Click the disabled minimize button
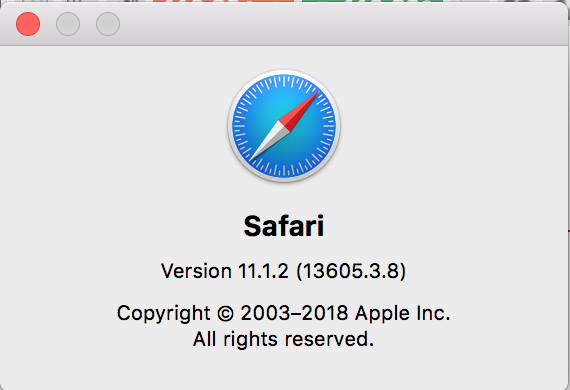 [x=68, y=24]
